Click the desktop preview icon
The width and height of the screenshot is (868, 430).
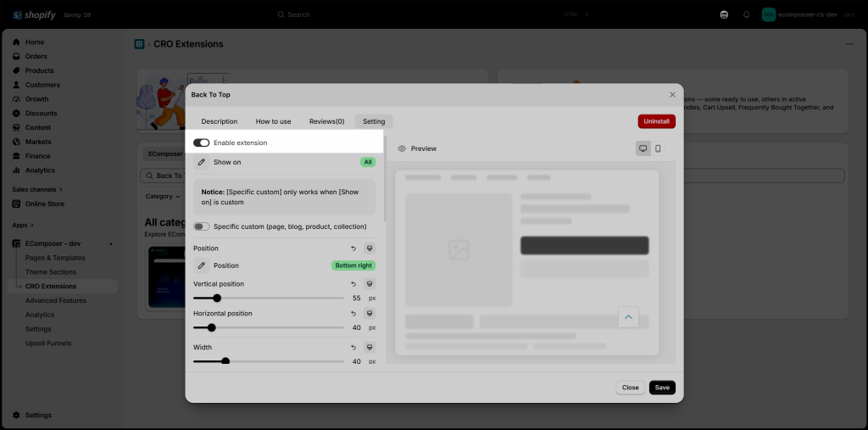(x=643, y=148)
